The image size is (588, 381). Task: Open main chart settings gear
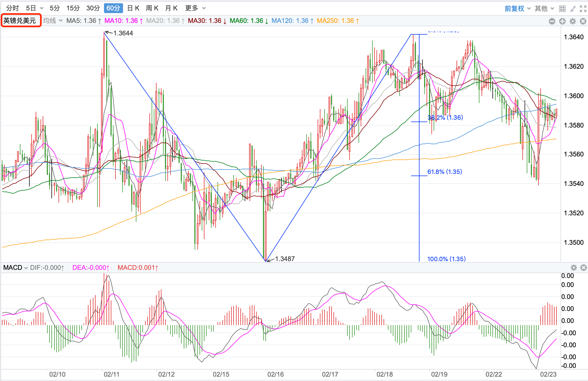coord(573,21)
